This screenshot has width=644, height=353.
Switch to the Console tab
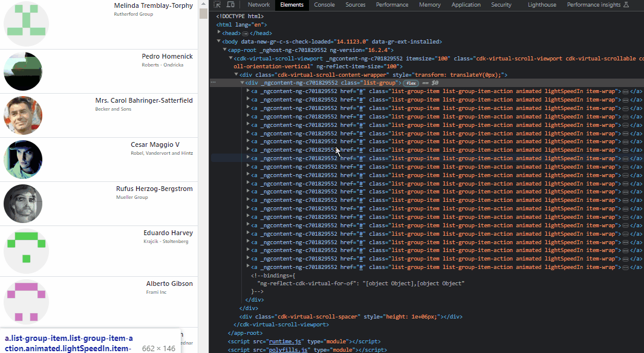click(x=324, y=5)
